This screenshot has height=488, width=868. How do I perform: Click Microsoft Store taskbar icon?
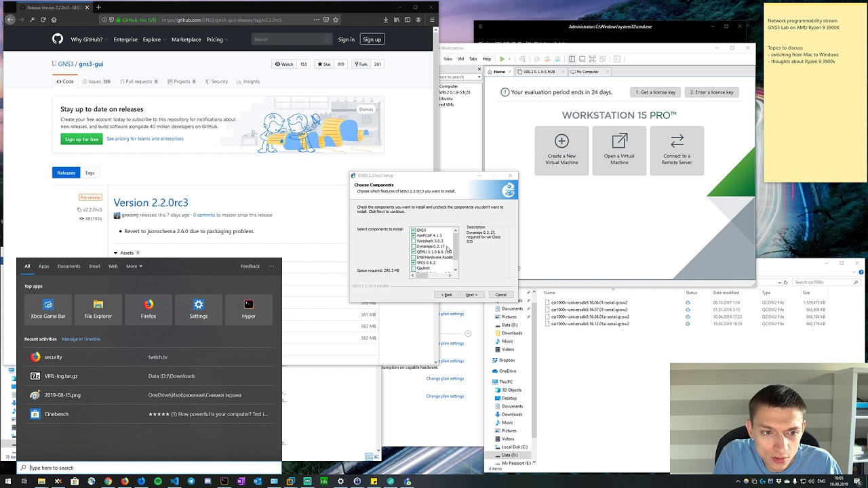coord(75,481)
